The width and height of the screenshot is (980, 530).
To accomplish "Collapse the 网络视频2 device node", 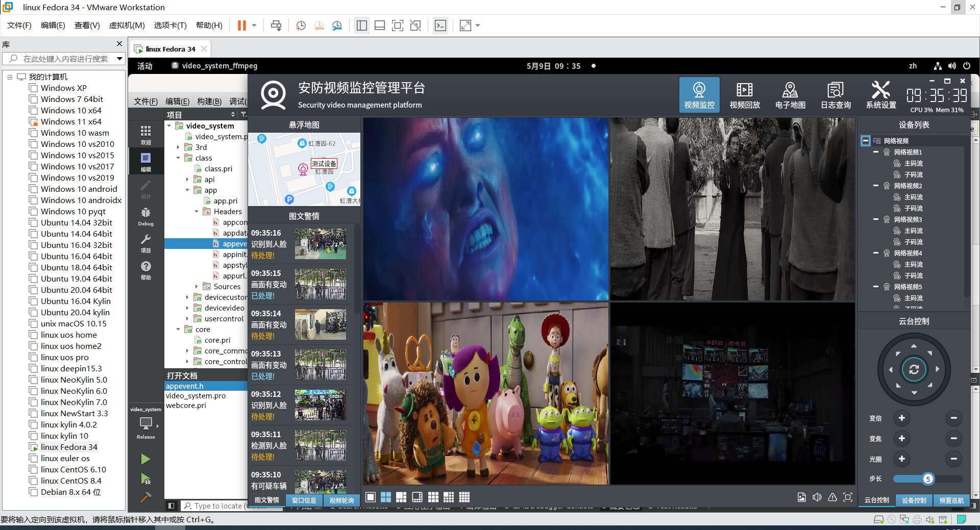I will coord(876,186).
